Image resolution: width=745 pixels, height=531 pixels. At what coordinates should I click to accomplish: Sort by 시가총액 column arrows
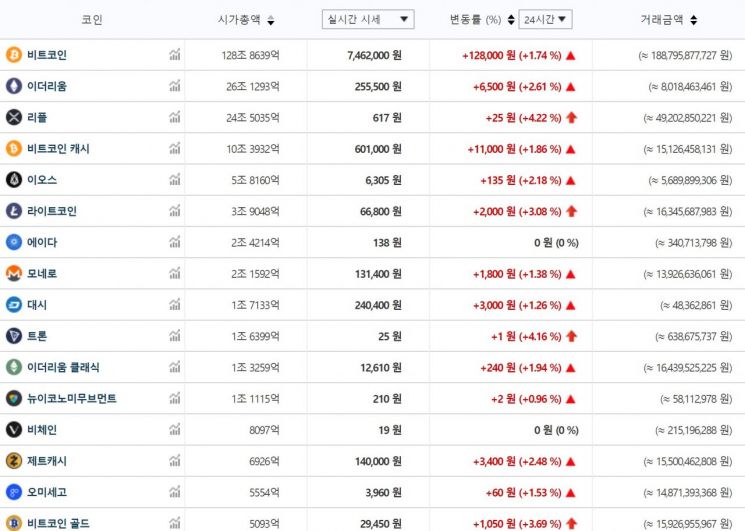pos(270,20)
